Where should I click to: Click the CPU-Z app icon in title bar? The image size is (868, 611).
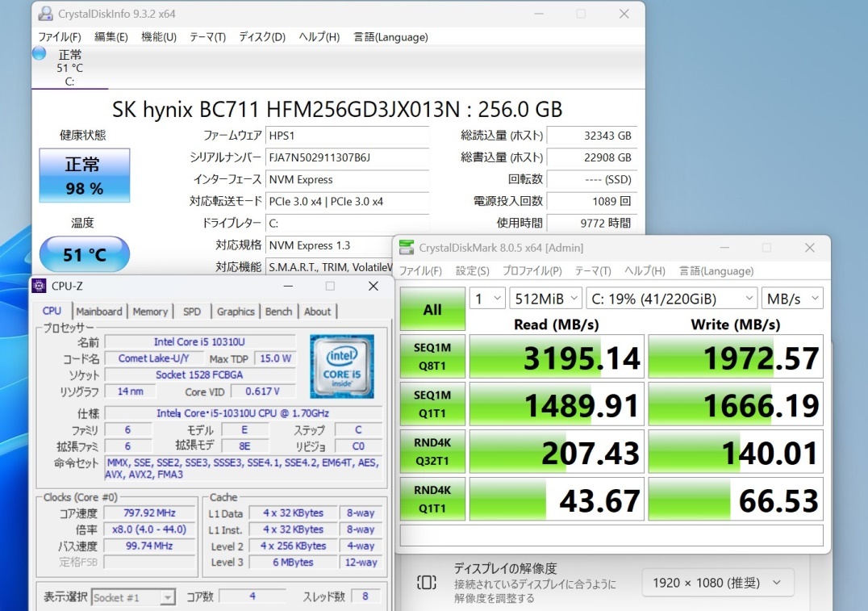click(x=39, y=286)
